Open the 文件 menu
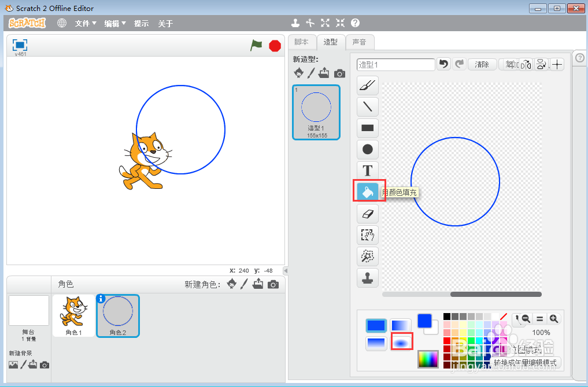 tap(86, 24)
